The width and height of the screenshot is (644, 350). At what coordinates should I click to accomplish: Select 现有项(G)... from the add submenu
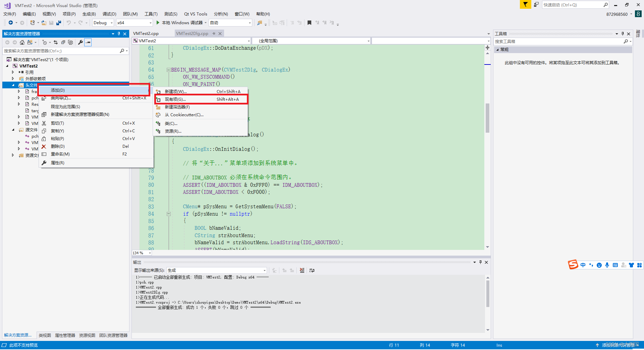click(x=201, y=99)
